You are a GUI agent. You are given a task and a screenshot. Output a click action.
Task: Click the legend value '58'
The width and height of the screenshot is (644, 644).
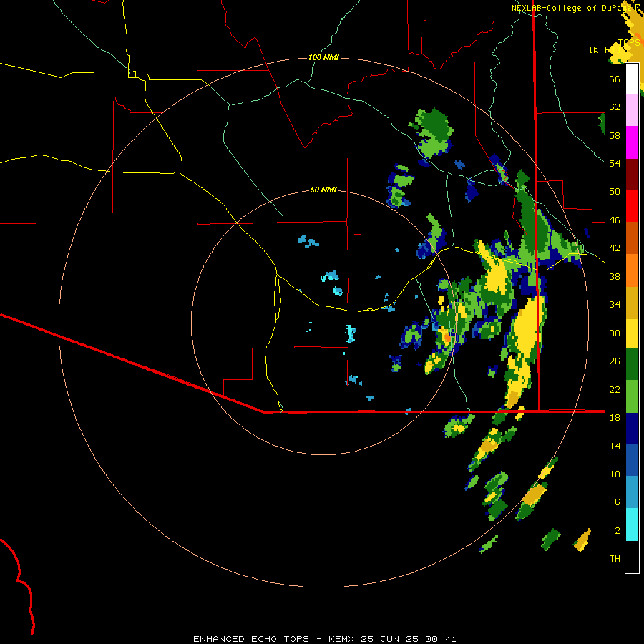coord(615,135)
